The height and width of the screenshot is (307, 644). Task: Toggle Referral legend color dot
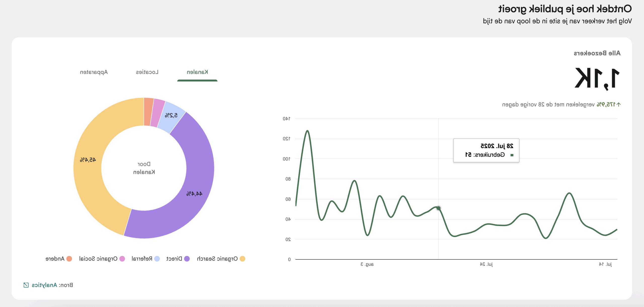tap(157, 259)
